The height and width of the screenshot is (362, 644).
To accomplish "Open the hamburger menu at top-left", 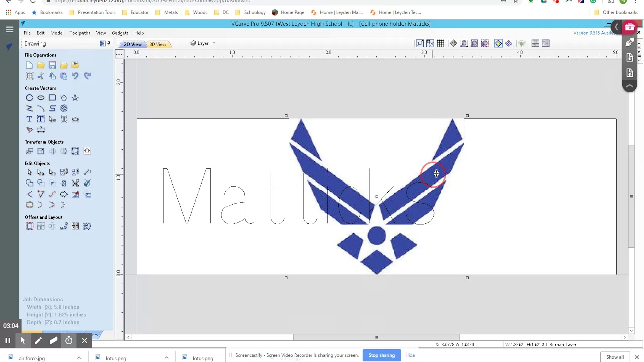I will (10, 30).
